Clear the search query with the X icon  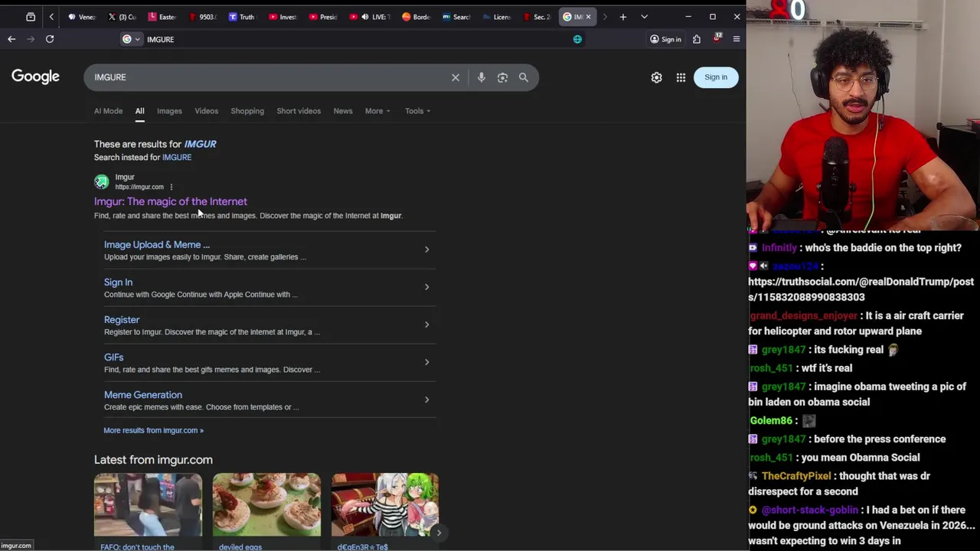pos(456,77)
